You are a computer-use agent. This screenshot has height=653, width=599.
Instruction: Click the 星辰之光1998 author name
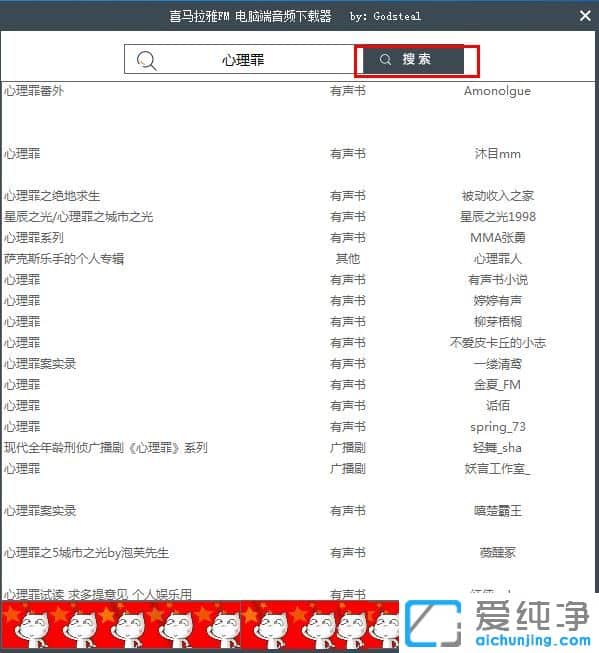(x=497, y=217)
